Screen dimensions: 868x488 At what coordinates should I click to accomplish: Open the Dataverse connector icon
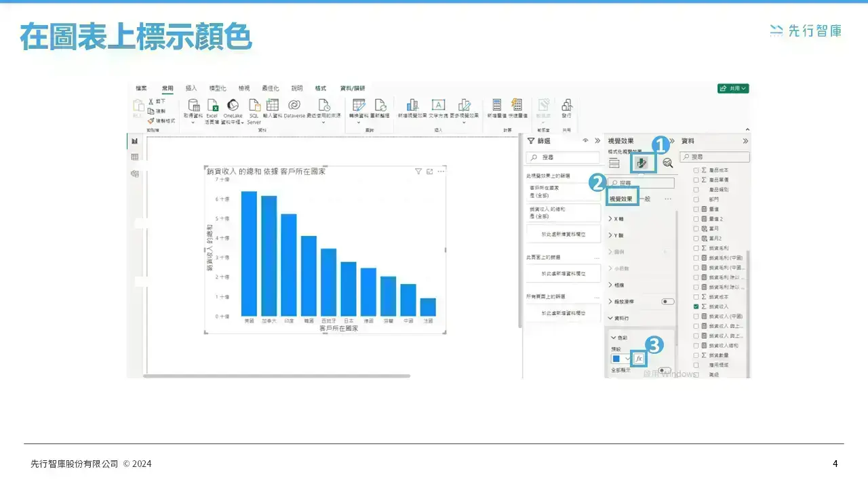point(294,105)
